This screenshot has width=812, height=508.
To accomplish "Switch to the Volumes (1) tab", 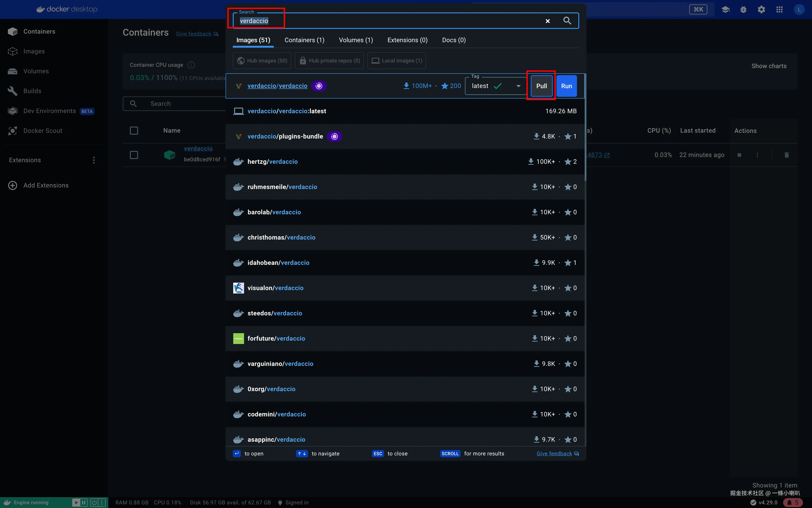I will click(356, 40).
